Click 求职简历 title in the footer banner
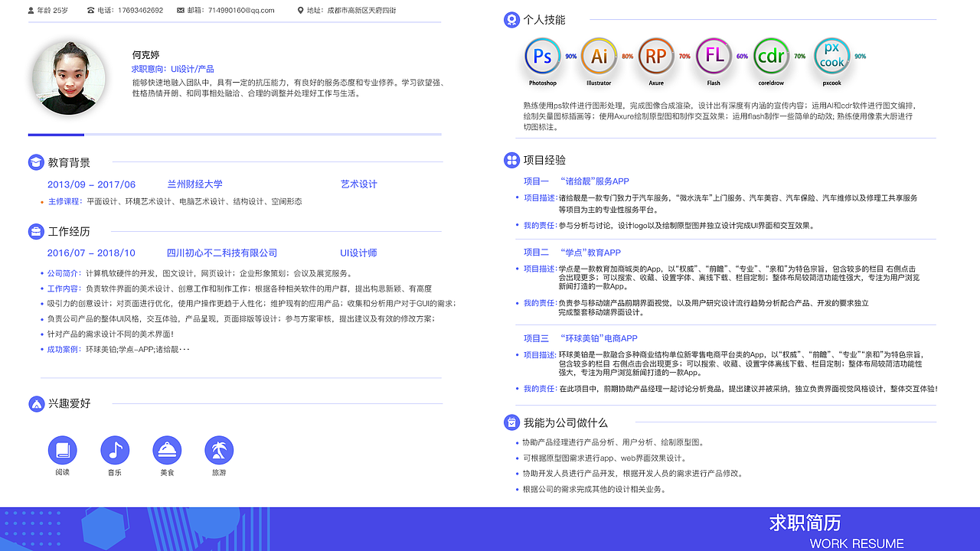Viewport: 980px width, 551px height. pyautogui.click(x=805, y=523)
